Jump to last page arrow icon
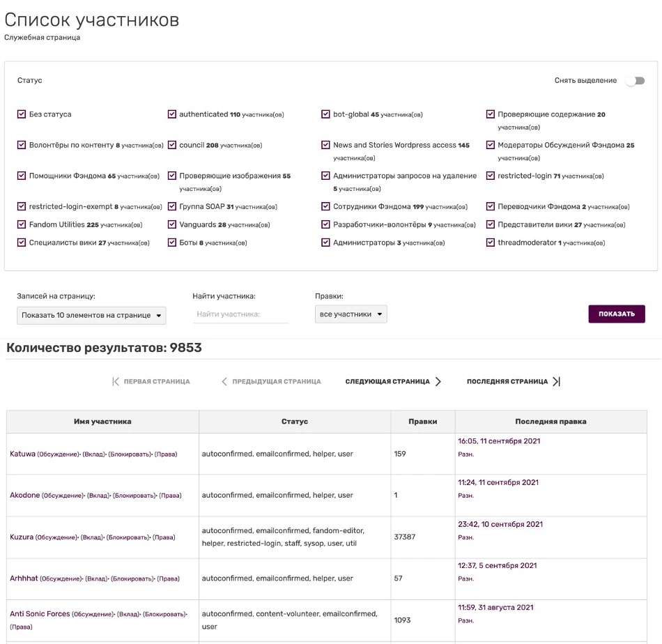The height and width of the screenshot is (644, 662). [x=556, y=381]
